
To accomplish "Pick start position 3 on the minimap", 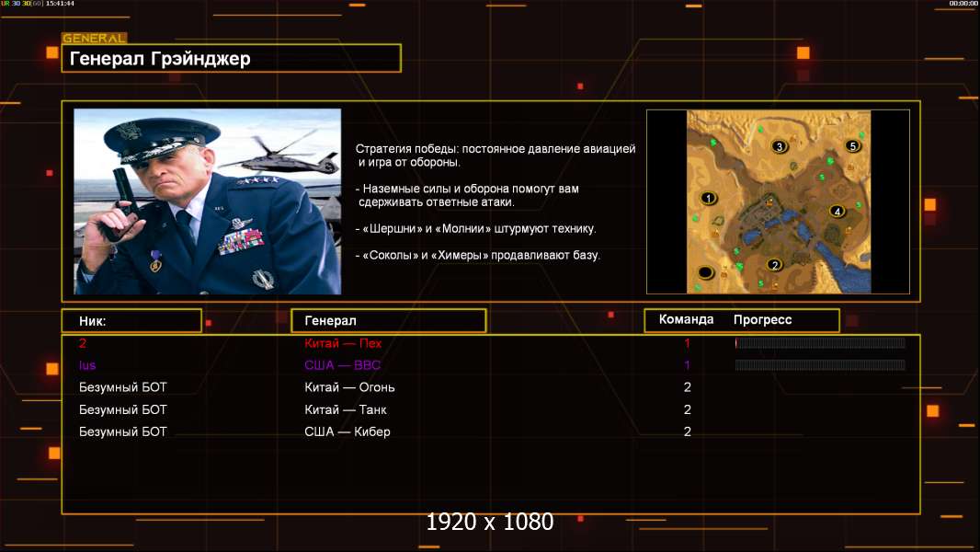I will (x=780, y=146).
